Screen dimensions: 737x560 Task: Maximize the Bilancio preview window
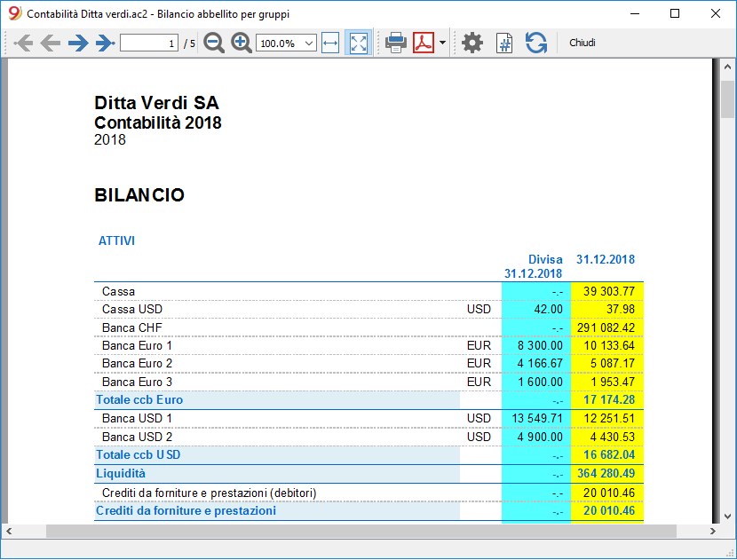(x=675, y=13)
